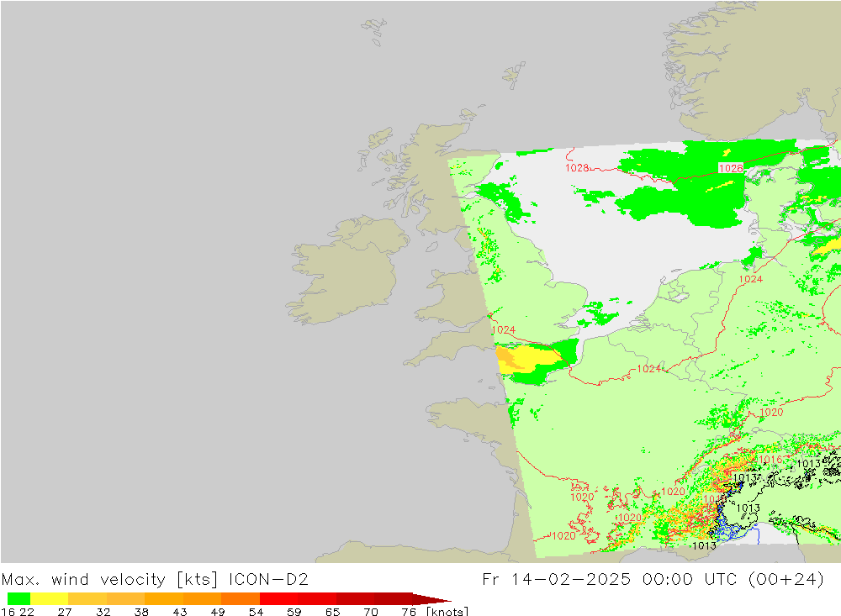The width and height of the screenshot is (841, 616).
Task: Select the legend value '54'
Action: pos(256,612)
